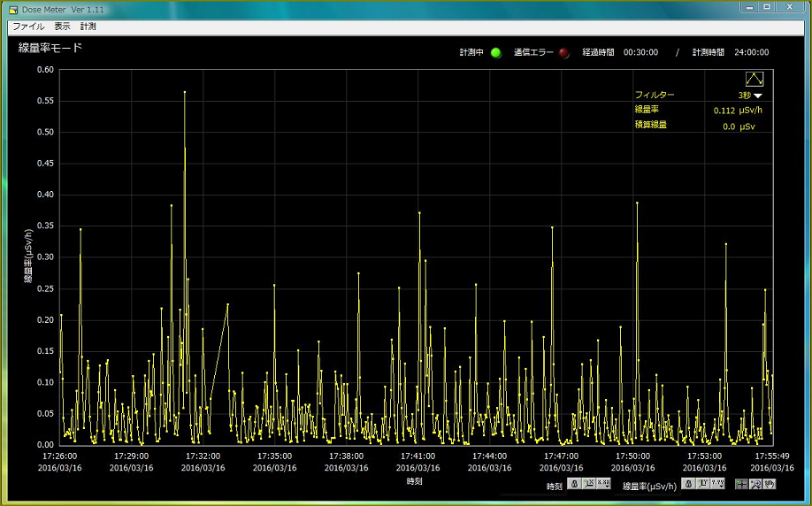This screenshot has height=506, width=812.
Task: Click the green 計測中 indicator light
Action: pos(495,52)
